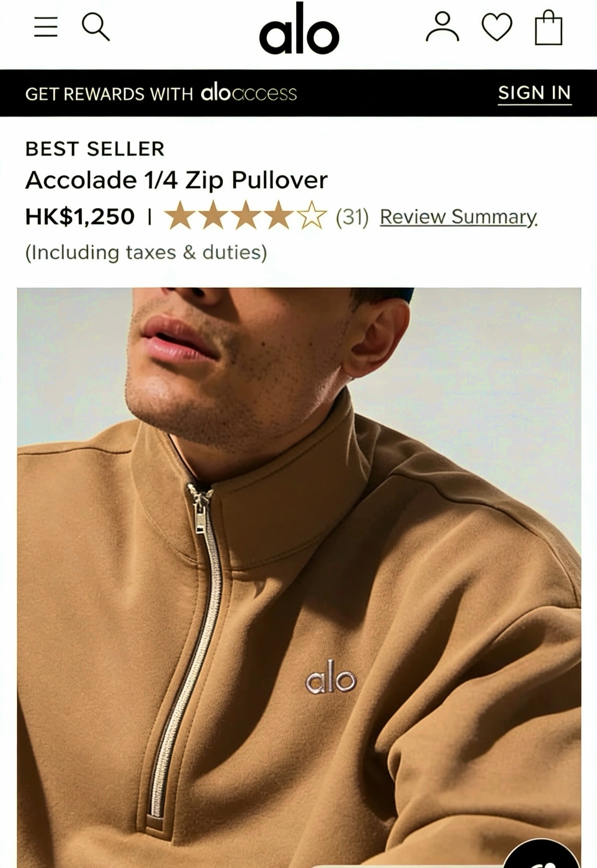Viewport: 597px width, 868px height.
Task: Click the empty fifth rating star
Action: [312, 215]
